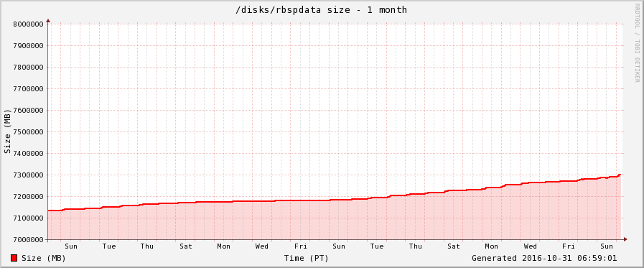Click the first 'Fri' x-axis label

pos(301,246)
